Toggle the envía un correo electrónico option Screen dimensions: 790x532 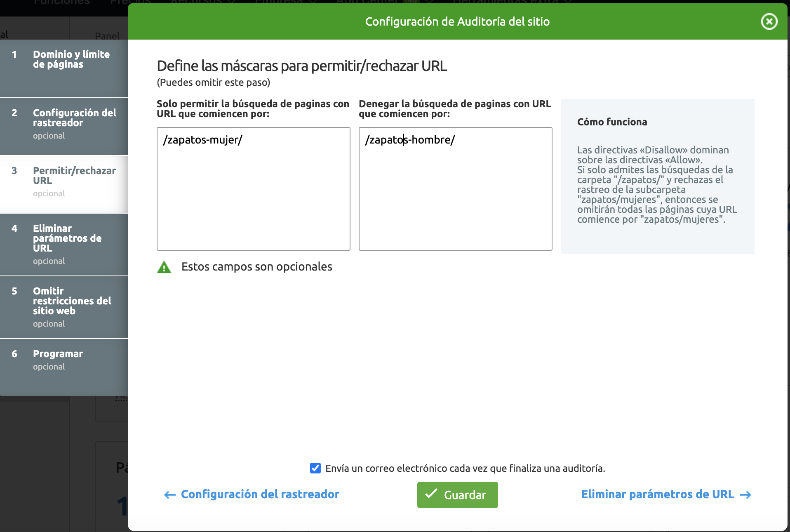point(315,468)
